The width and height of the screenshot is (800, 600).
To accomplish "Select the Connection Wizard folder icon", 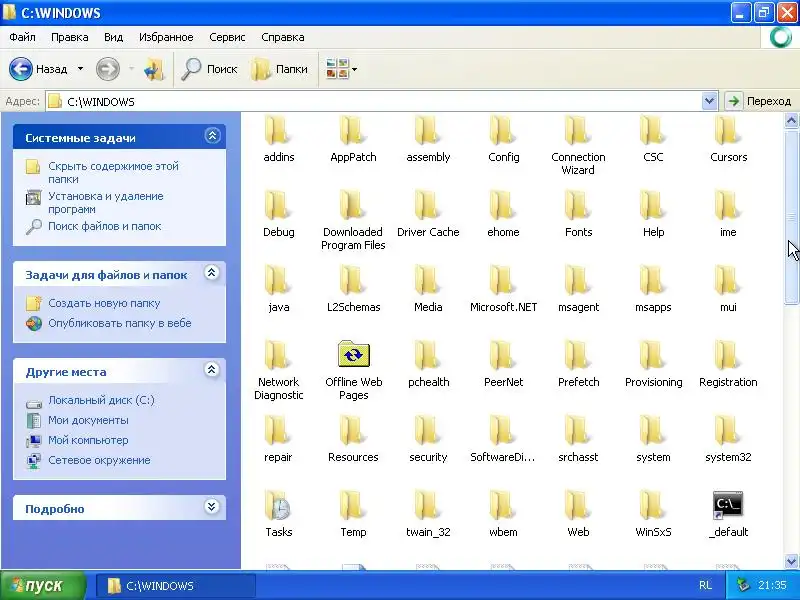I will click(x=578, y=130).
